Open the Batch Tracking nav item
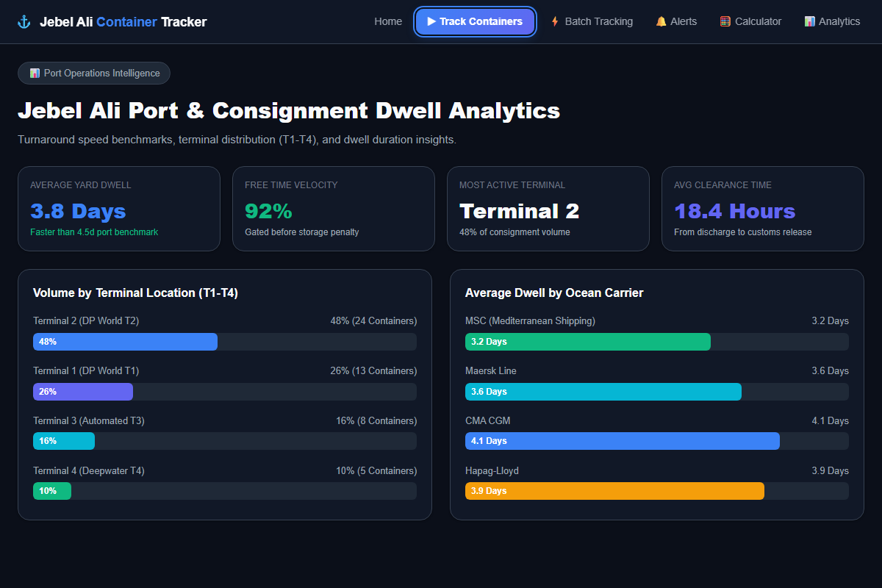 point(592,22)
